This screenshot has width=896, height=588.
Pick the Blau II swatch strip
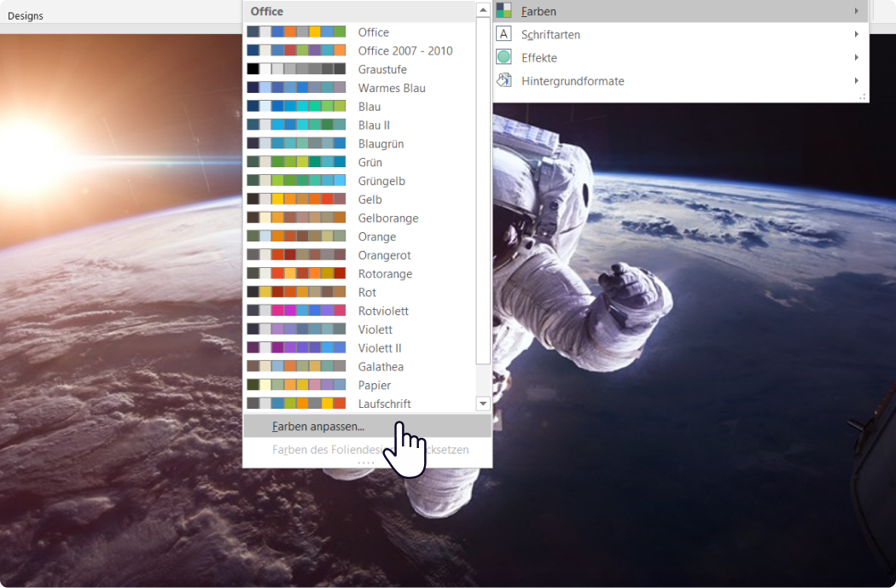tap(296, 125)
